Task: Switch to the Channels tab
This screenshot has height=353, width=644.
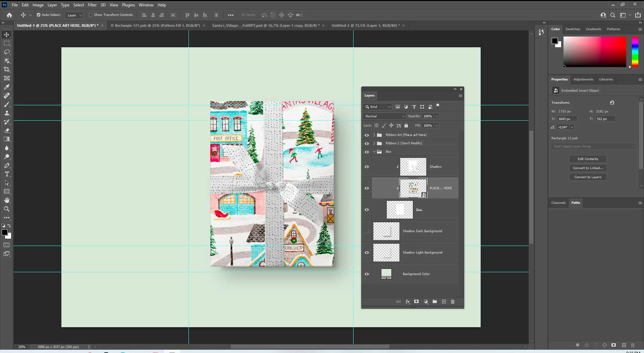Action: (558, 203)
